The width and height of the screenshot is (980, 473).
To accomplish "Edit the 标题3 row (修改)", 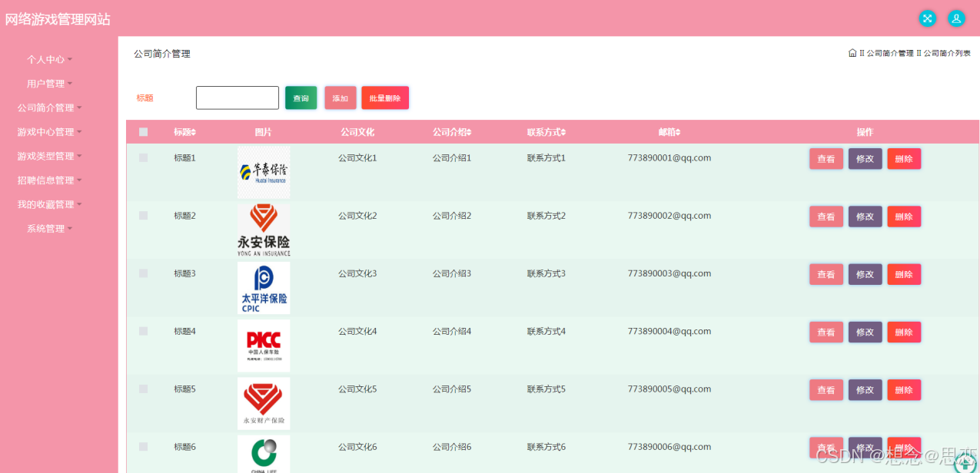I will click(865, 274).
